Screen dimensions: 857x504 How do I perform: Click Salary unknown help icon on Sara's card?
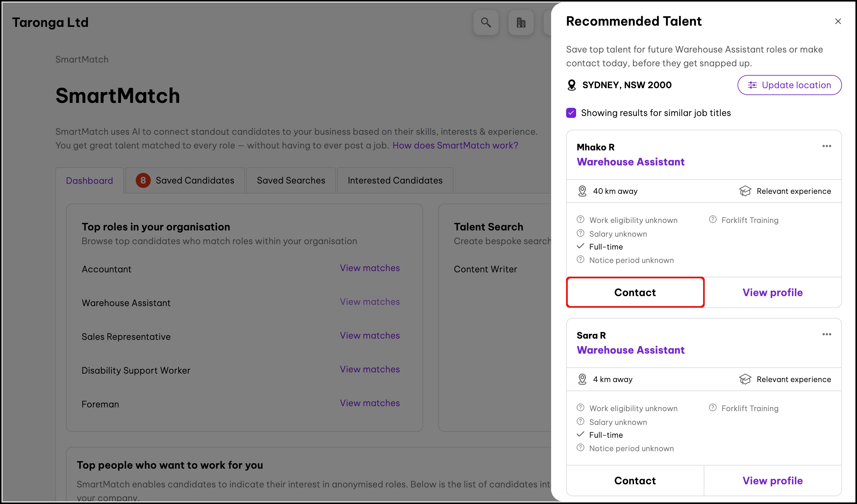581,421
